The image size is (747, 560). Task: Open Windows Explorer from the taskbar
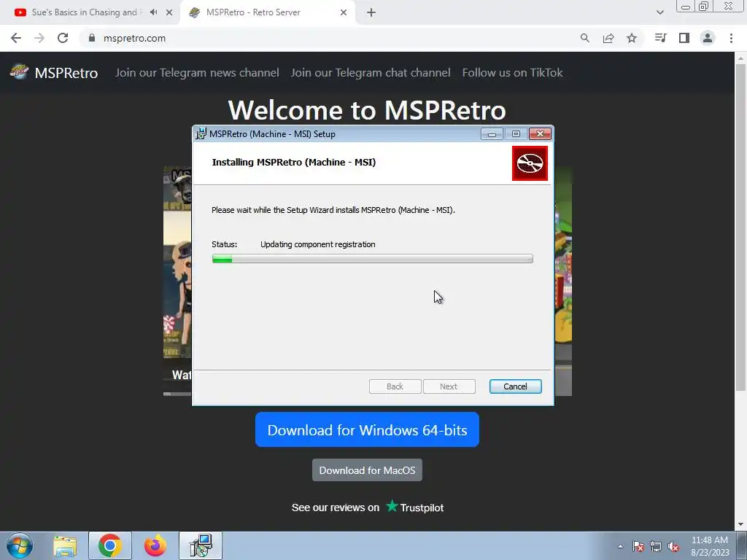coord(65,546)
